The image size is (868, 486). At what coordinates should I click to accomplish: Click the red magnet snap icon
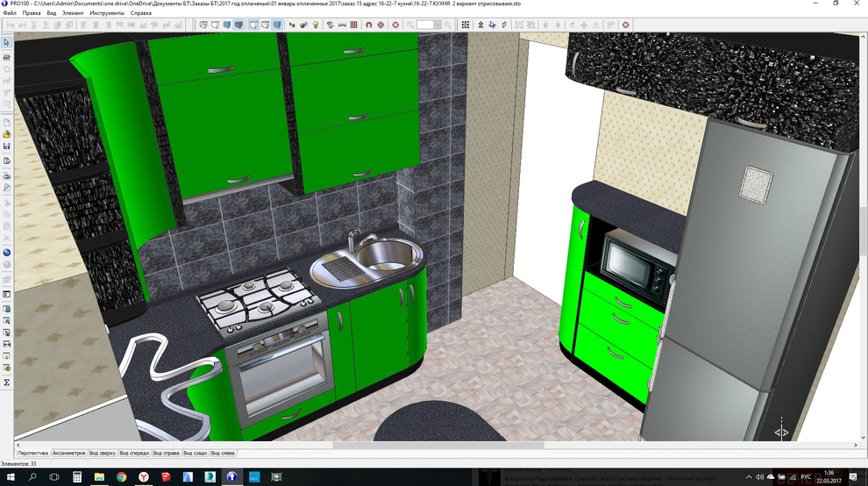coord(368,25)
